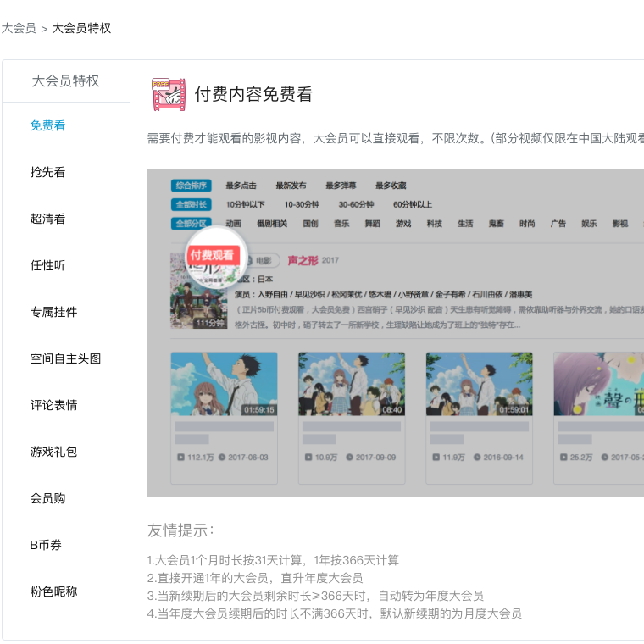
Task: Open the video thumbnail lasting 08:40
Action: (352, 384)
